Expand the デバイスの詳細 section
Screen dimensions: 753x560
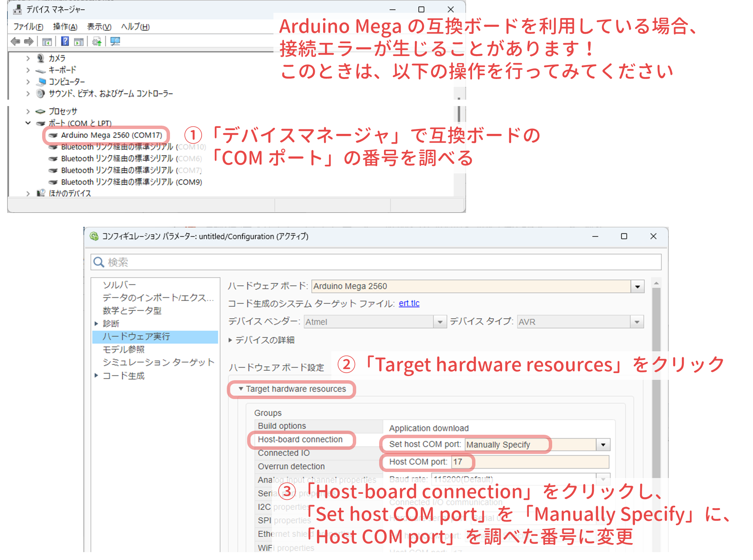[230, 340]
